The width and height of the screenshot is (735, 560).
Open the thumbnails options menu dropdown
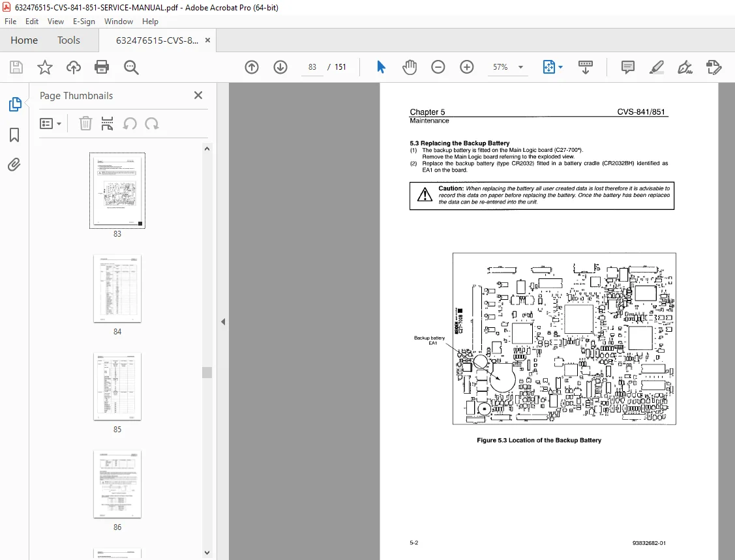(x=51, y=124)
